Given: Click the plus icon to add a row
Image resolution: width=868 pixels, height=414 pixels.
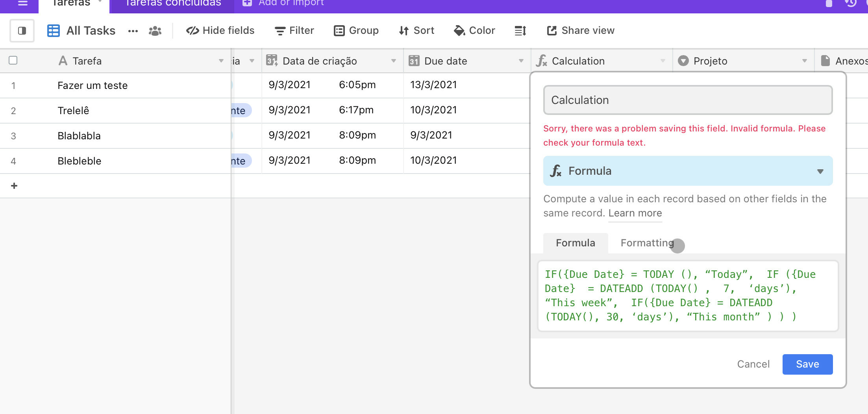Looking at the screenshot, I should click(x=14, y=186).
